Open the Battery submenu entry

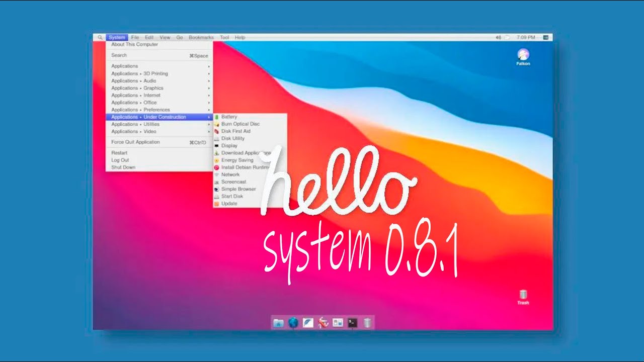pos(250,117)
